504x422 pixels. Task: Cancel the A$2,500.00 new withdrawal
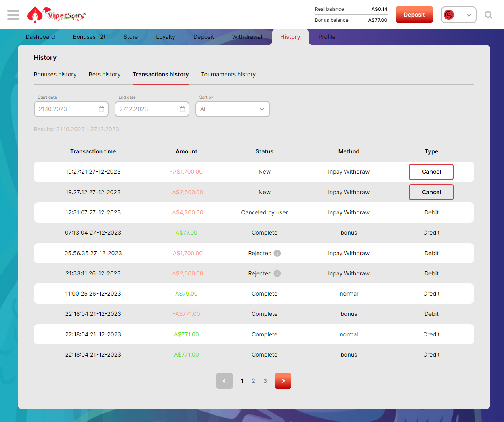[x=431, y=192]
